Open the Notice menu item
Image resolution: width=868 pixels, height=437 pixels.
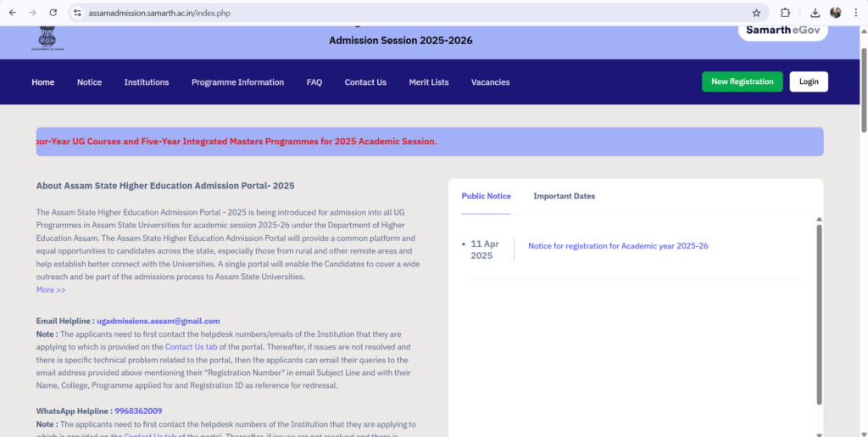tap(89, 82)
